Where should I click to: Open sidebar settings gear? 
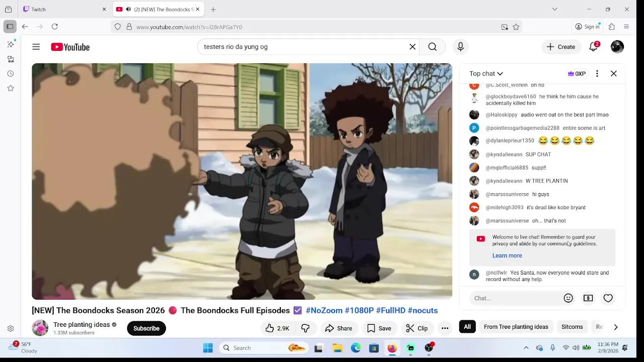pos(11,328)
